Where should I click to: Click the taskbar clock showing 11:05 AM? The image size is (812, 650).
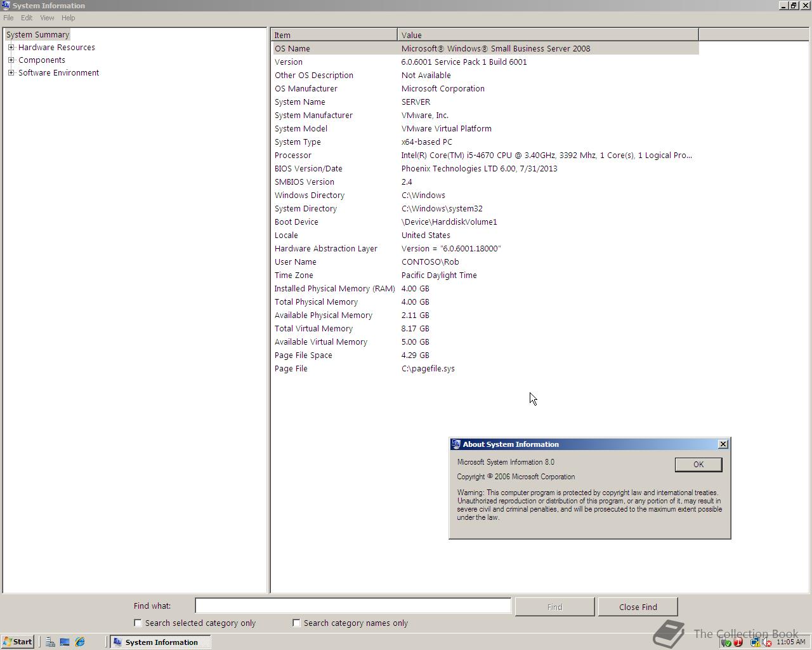click(790, 642)
